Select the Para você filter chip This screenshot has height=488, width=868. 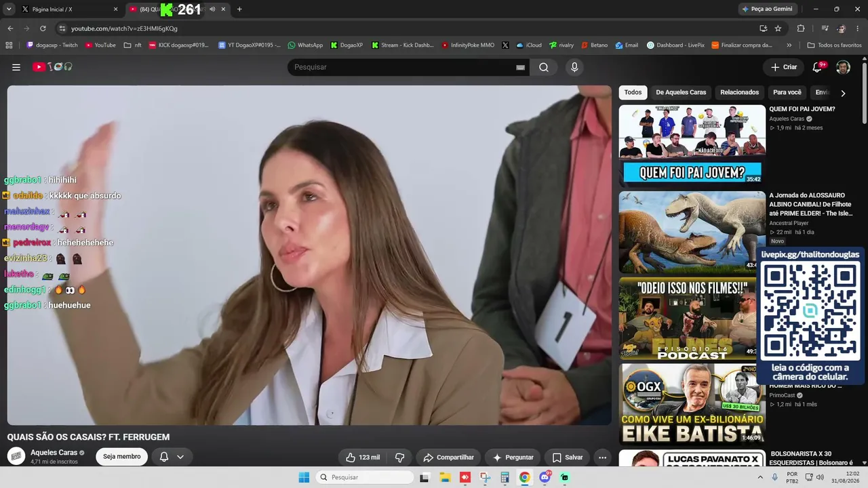[x=787, y=93]
